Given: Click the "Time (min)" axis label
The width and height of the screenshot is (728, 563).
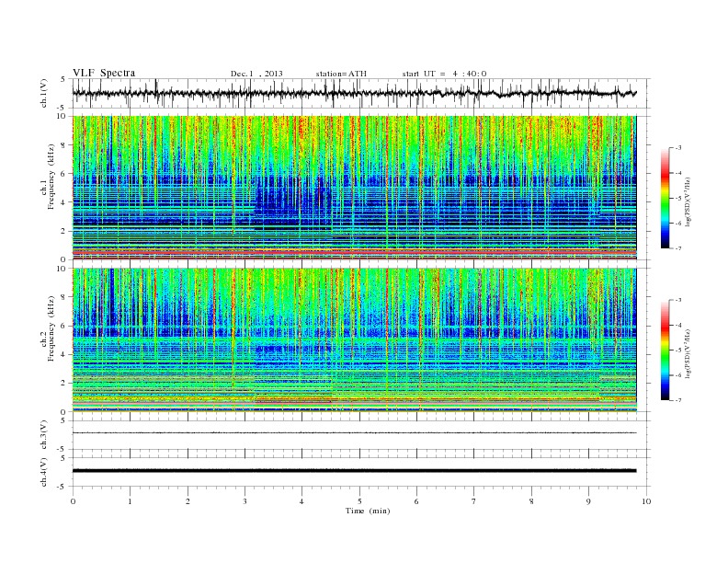Looking at the screenshot, I should 368,511.
